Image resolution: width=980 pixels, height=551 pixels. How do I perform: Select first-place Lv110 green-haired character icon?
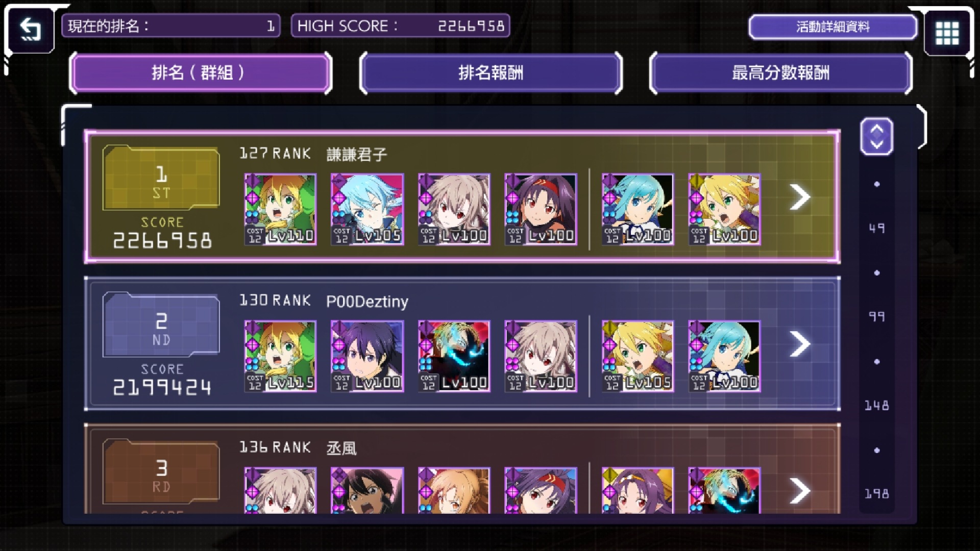(280, 209)
